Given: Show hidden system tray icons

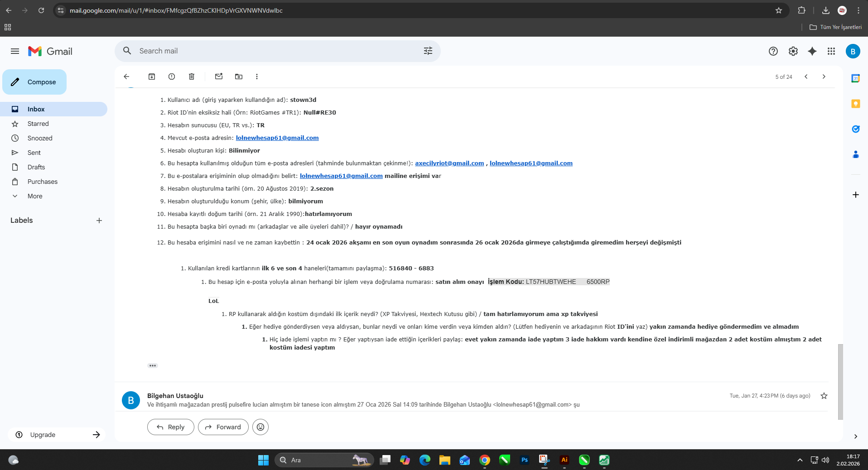Looking at the screenshot, I should coord(800,460).
